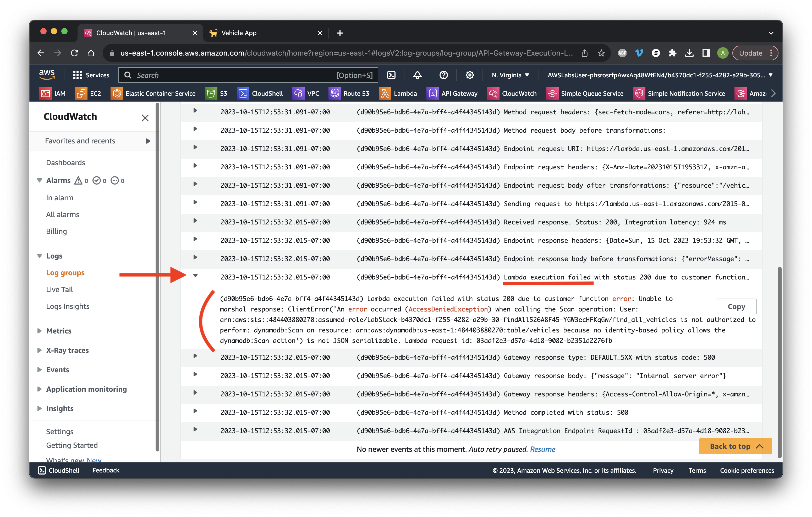Viewport: 812px width, 517px height.
Task: Open the VPC service shortcut
Action: pos(306,94)
